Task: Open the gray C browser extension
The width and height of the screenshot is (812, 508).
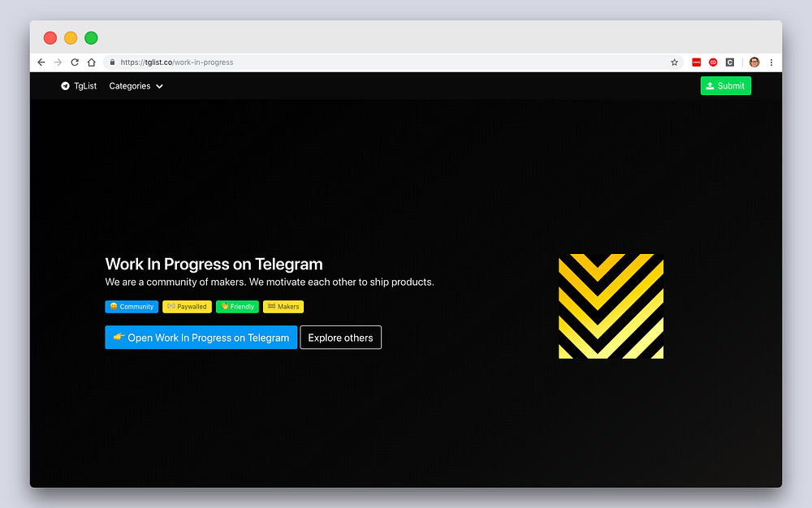Action: click(730, 62)
